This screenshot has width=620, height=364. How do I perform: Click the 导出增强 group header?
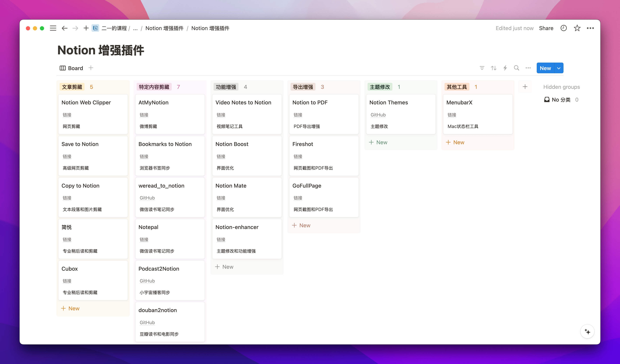(x=303, y=87)
